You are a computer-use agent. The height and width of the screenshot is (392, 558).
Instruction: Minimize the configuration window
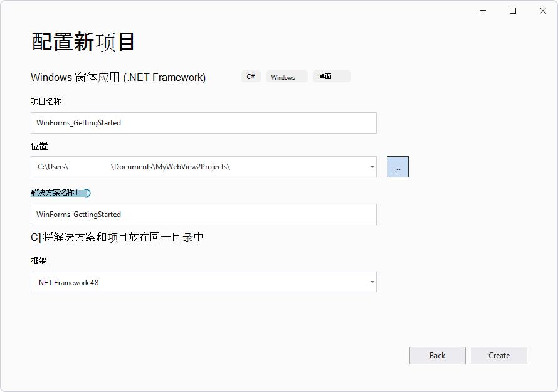(x=482, y=11)
